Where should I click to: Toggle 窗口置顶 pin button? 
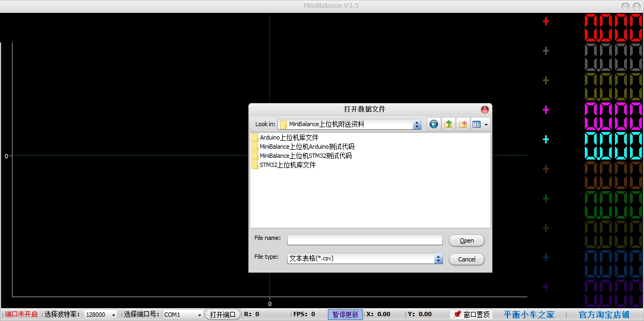471,315
